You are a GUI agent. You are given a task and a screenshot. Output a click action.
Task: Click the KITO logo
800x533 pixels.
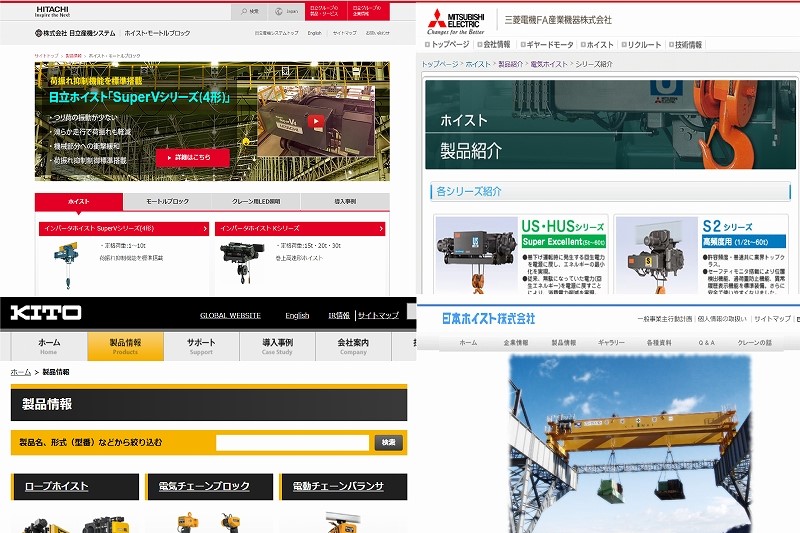click(x=46, y=312)
